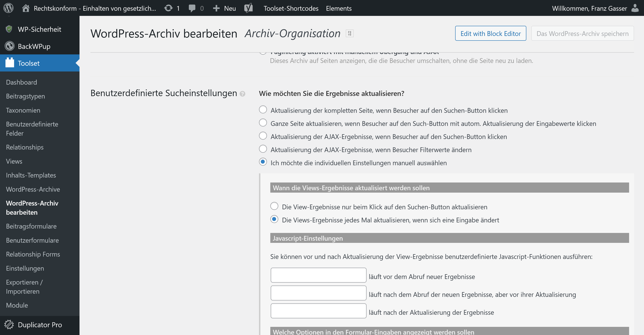Open Inhalts-Templates in the sidebar
The width and height of the screenshot is (644, 335).
pos(31,175)
